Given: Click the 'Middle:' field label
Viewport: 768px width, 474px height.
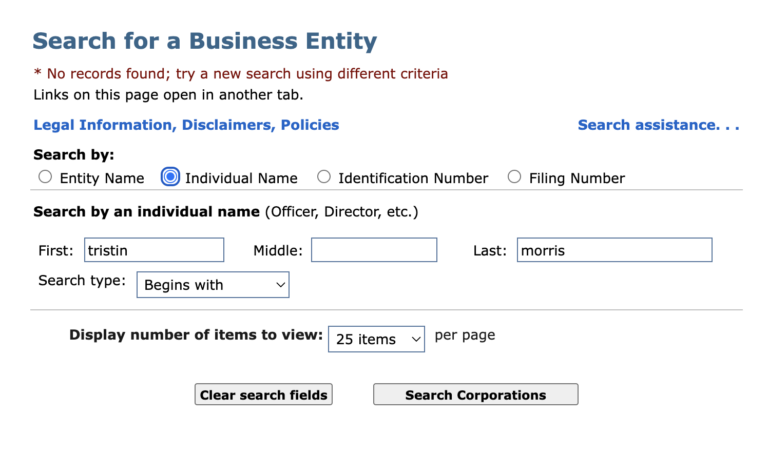Looking at the screenshot, I should tap(277, 251).
